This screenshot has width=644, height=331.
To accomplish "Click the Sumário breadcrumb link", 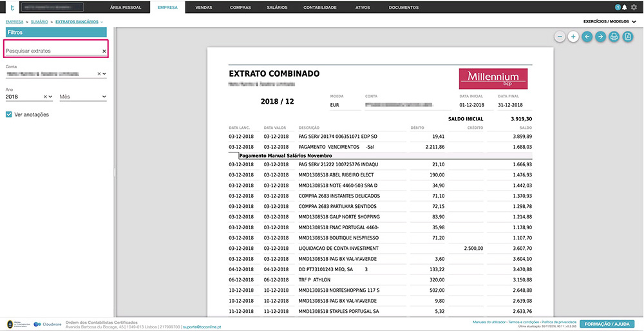I will click(39, 22).
